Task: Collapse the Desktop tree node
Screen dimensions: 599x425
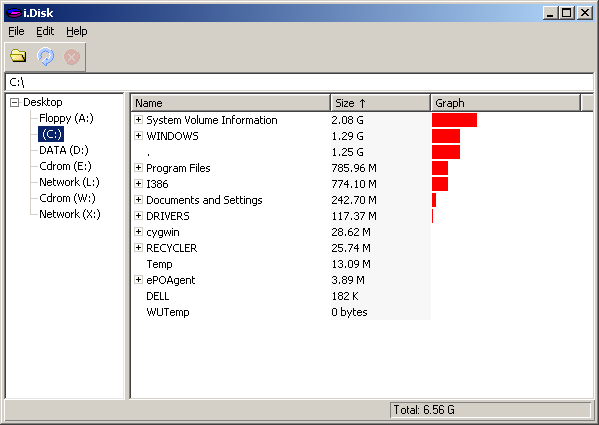Action: 15,102
